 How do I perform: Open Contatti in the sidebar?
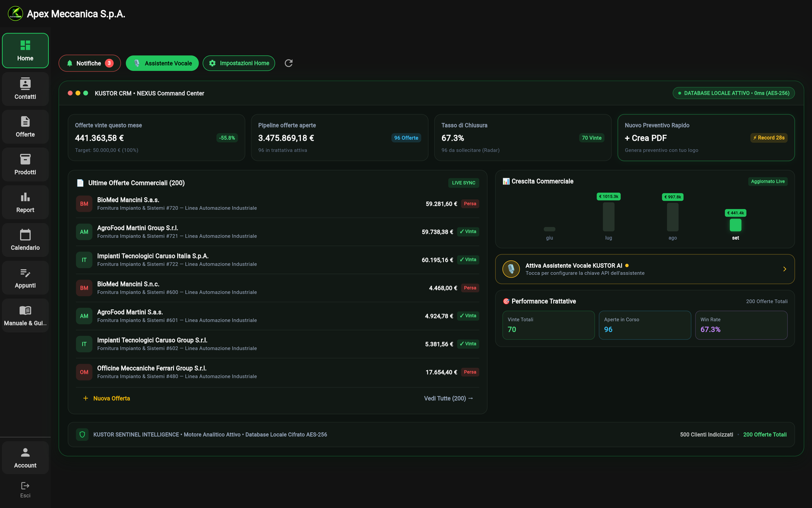coord(25,89)
